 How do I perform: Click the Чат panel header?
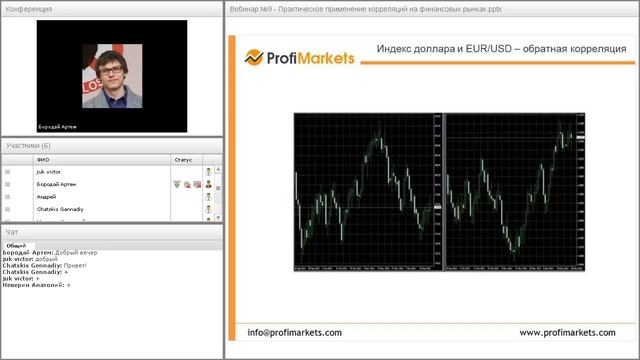pos(112,232)
